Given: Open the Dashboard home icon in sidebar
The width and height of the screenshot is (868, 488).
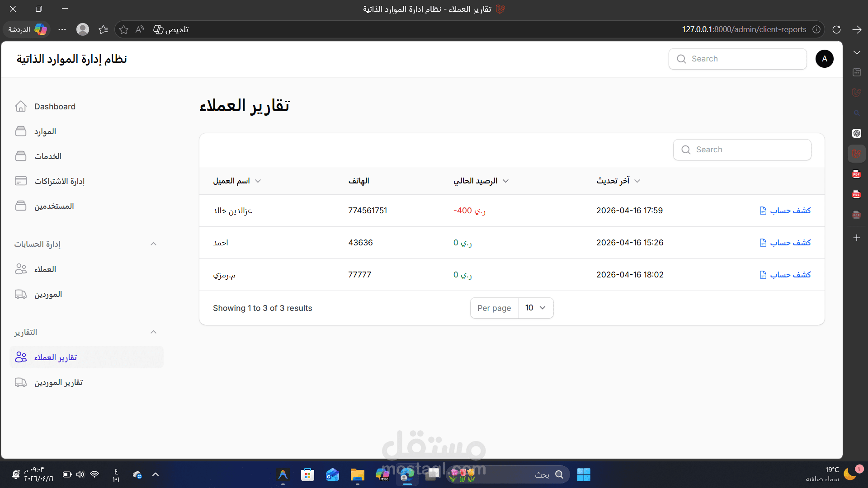Looking at the screenshot, I should (21, 107).
